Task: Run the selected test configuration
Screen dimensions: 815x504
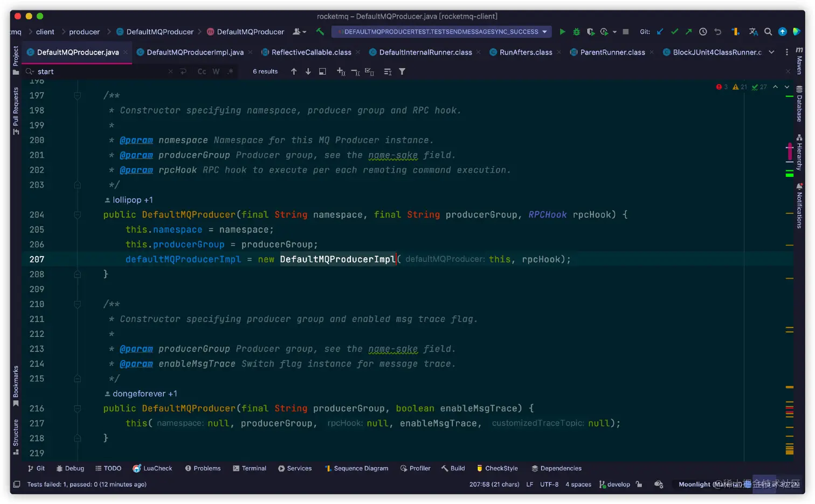Action: pyautogui.click(x=562, y=32)
